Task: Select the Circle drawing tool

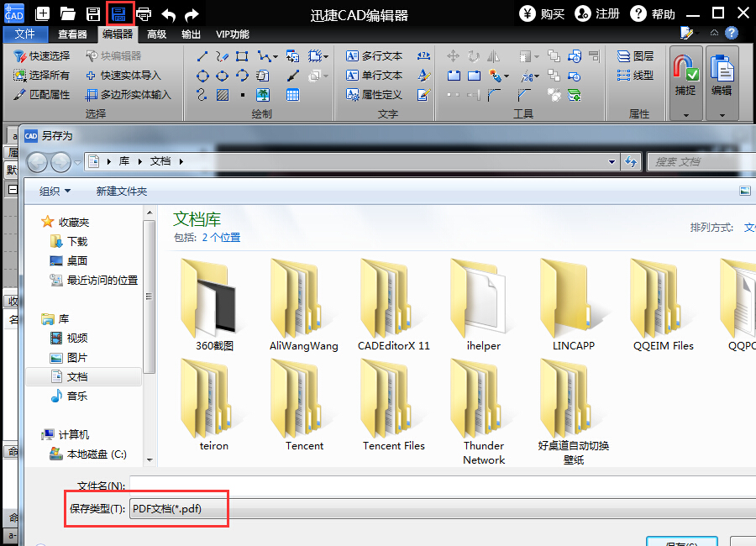Action: click(x=203, y=76)
